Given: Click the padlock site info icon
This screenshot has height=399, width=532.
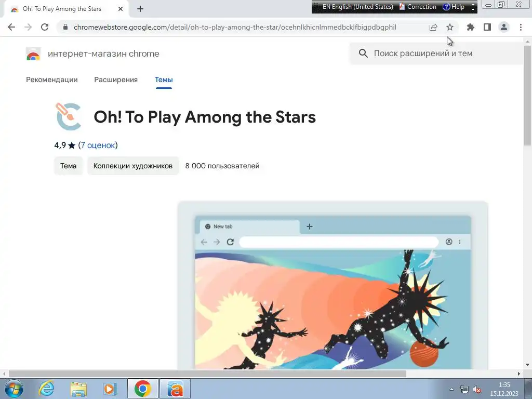Looking at the screenshot, I should coord(65,27).
